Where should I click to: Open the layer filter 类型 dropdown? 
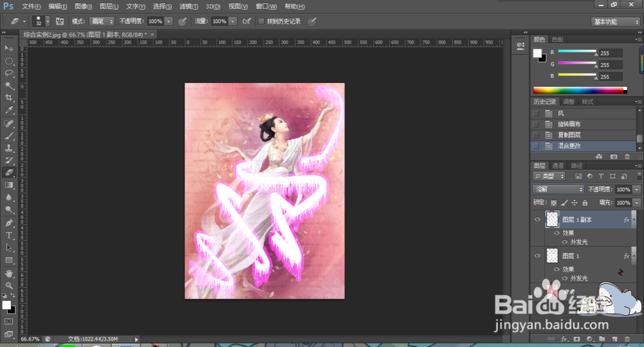tap(549, 176)
